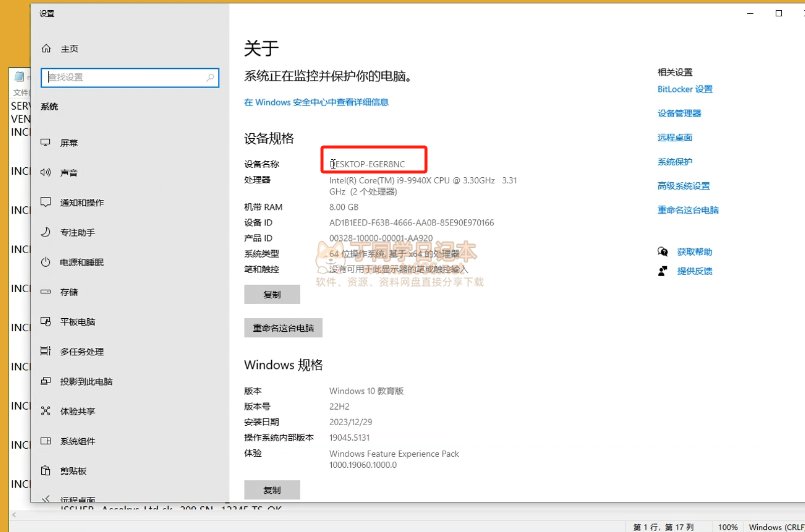Open Multitasking (多任务处理) settings
The image size is (805, 532).
click(81, 352)
